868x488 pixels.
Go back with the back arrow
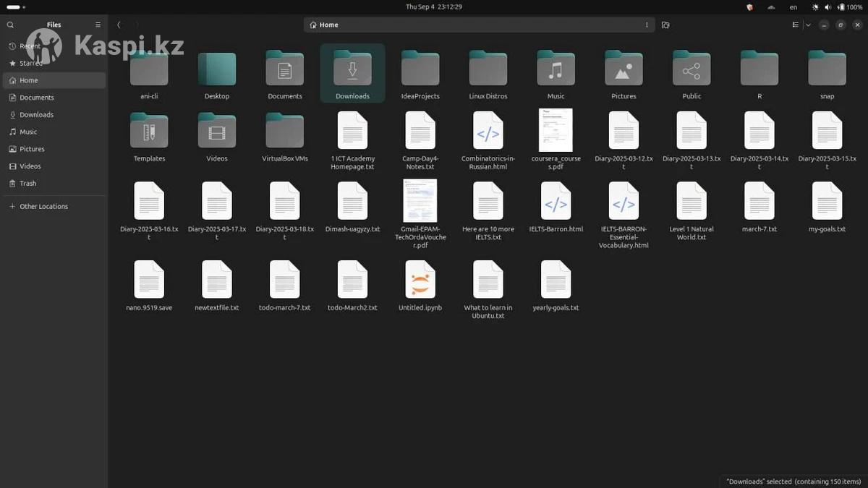click(x=119, y=25)
